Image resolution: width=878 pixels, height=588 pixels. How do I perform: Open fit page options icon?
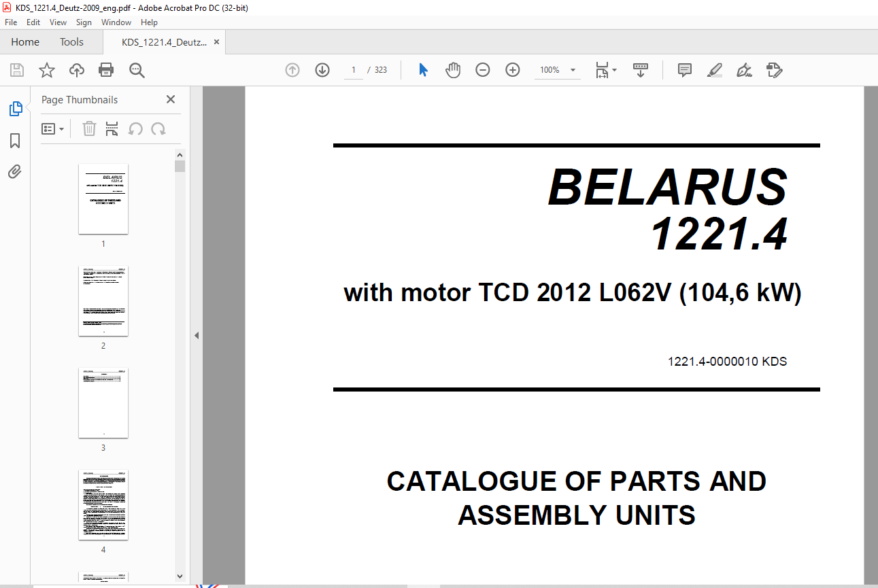605,70
